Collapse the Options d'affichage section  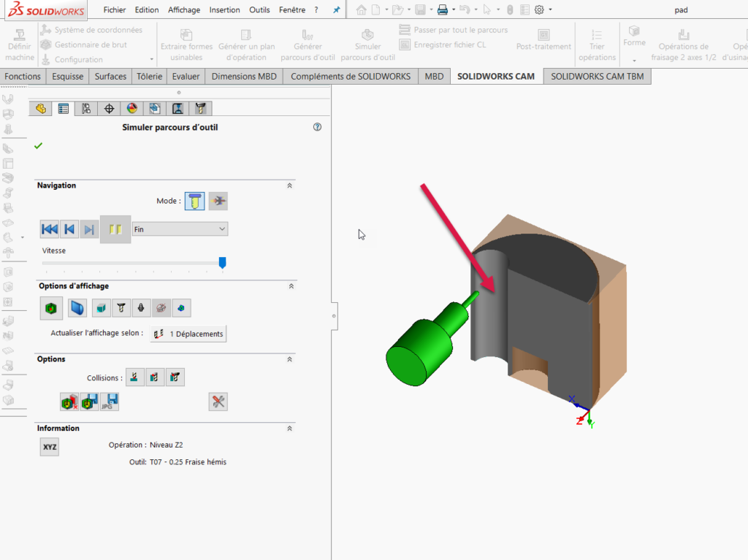[289, 286]
